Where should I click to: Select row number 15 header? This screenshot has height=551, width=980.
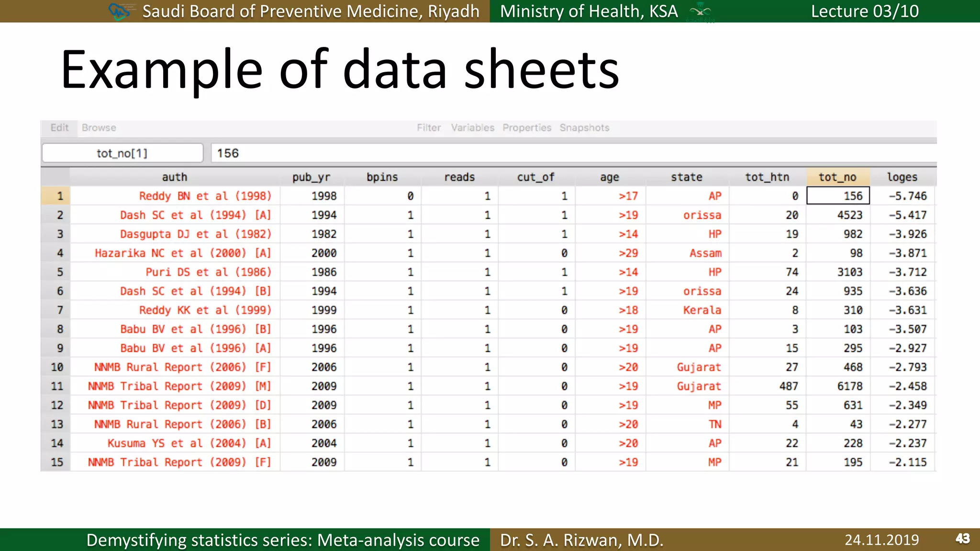point(56,462)
